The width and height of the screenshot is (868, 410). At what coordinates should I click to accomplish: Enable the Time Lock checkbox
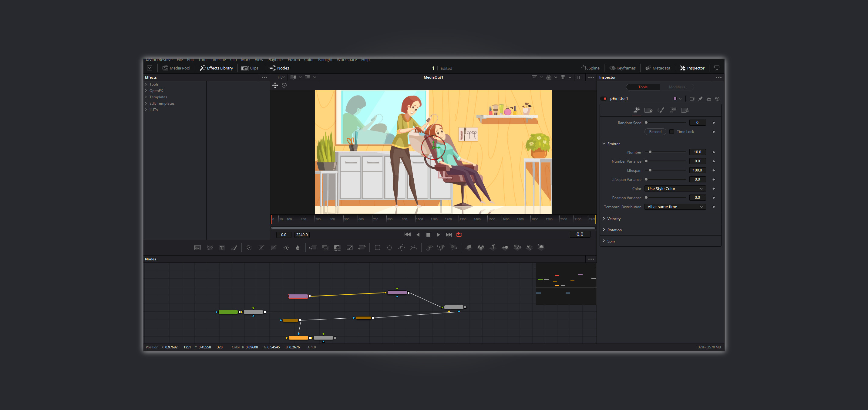coord(671,132)
